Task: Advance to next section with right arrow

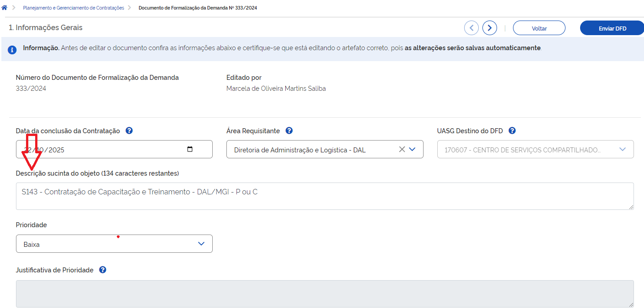Action: click(x=490, y=28)
